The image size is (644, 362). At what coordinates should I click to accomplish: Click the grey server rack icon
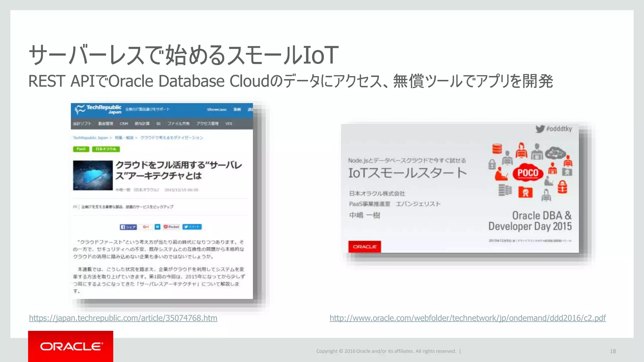click(x=505, y=190)
